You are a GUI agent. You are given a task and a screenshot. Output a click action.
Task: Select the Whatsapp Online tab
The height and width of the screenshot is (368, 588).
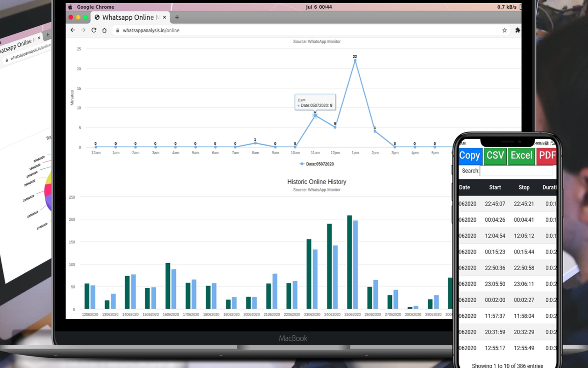click(131, 17)
